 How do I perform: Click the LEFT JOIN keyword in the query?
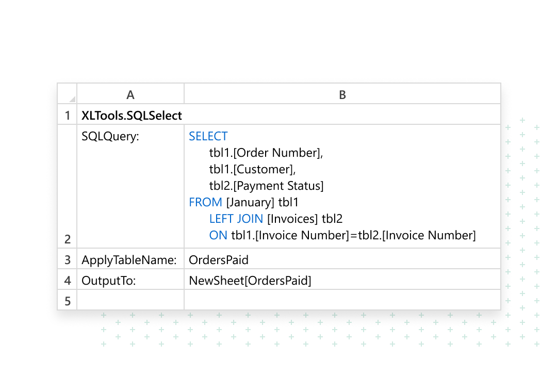tap(236, 219)
